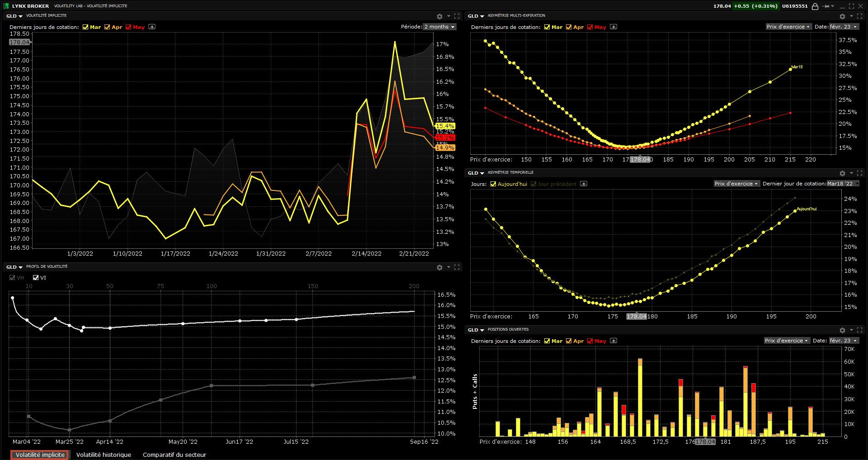Toggle May checkbox in Volatilité Implicite panel

128,27
